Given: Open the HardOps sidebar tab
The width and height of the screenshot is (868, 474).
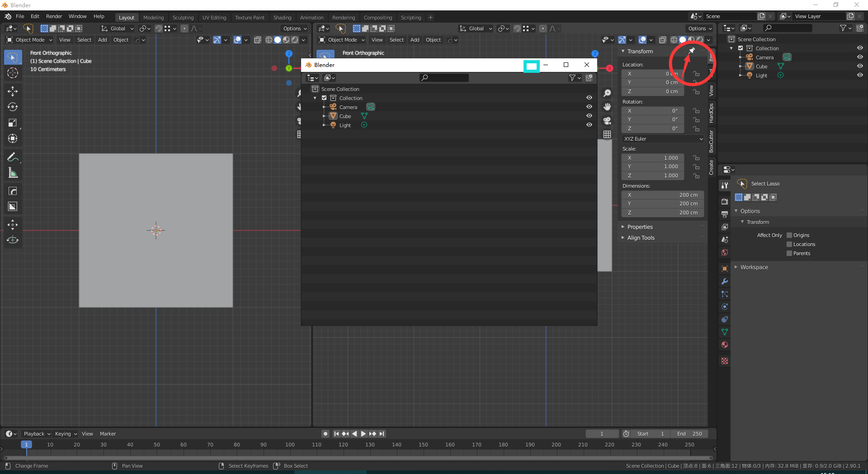Looking at the screenshot, I should click(x=711, y=113).
